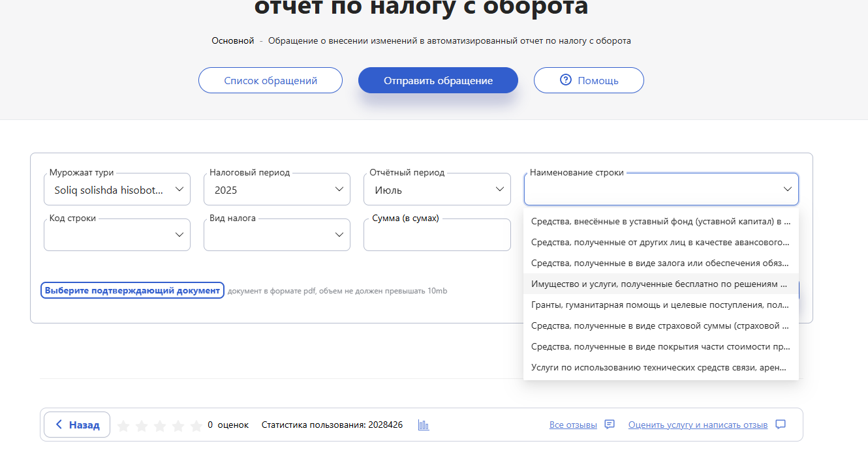Screen dimensions: 868x450
Task: Click the question mark help icon
Action: click(x=565, y=80)
